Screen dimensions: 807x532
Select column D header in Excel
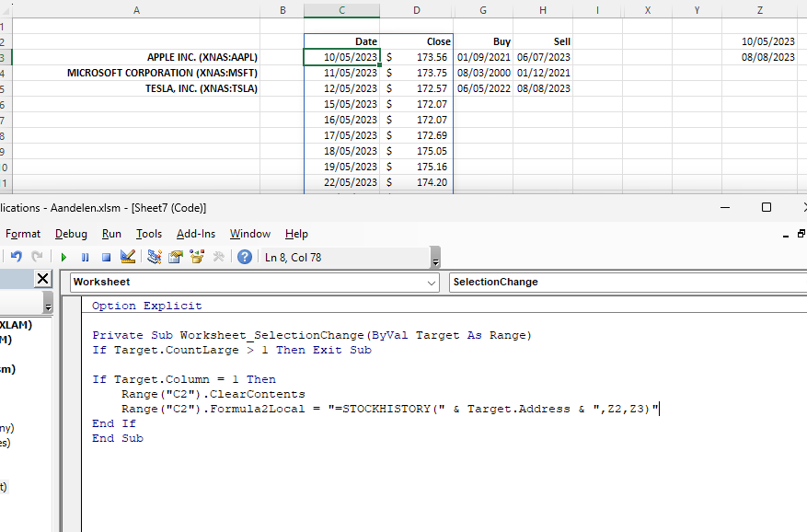click(x=416, y=10)
